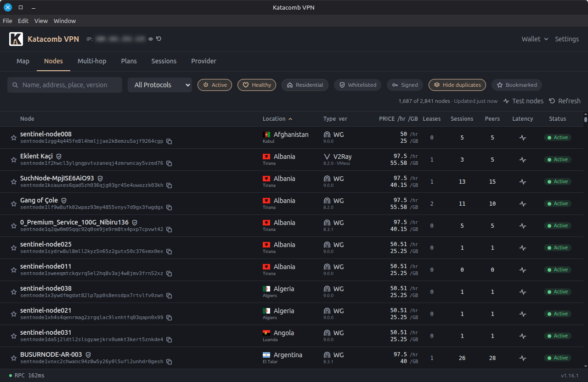This screenshot has width=588, height=382.
Task: Sort by the Type column header
Action: 329,119
